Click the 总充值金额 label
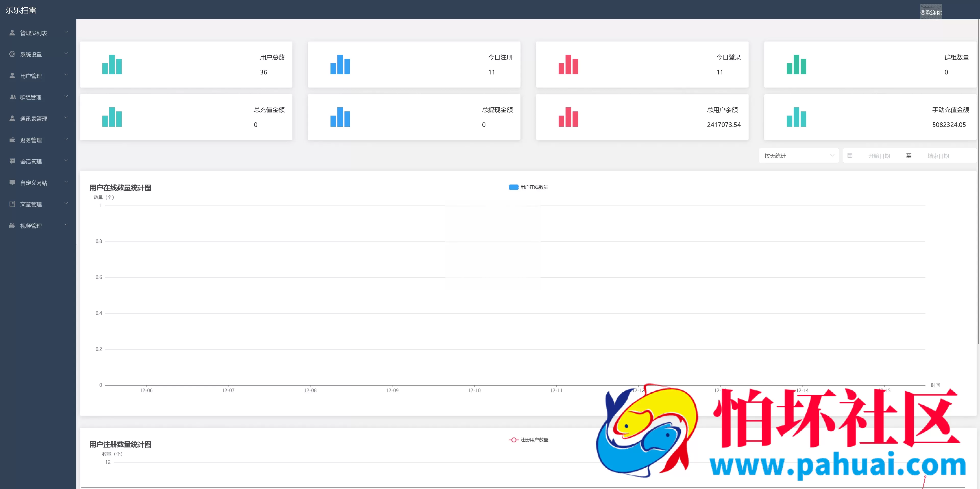 [x=269, y=110]
